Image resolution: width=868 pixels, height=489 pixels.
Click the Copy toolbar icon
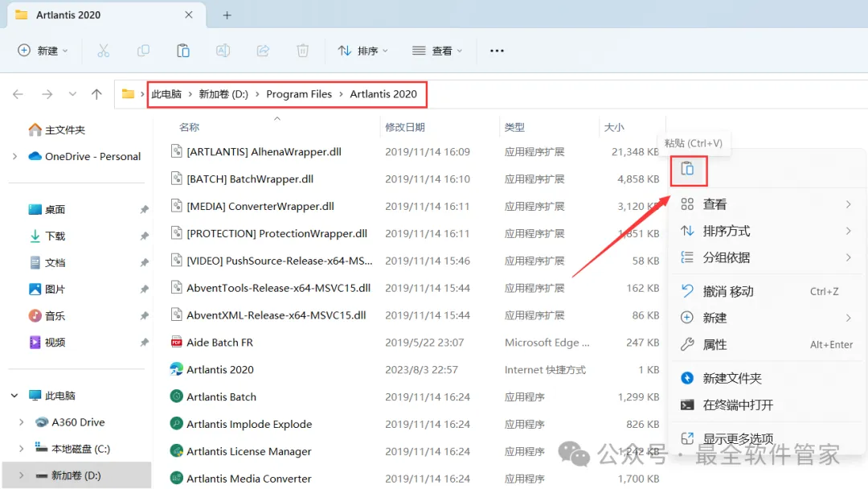(x=143, y=51)
